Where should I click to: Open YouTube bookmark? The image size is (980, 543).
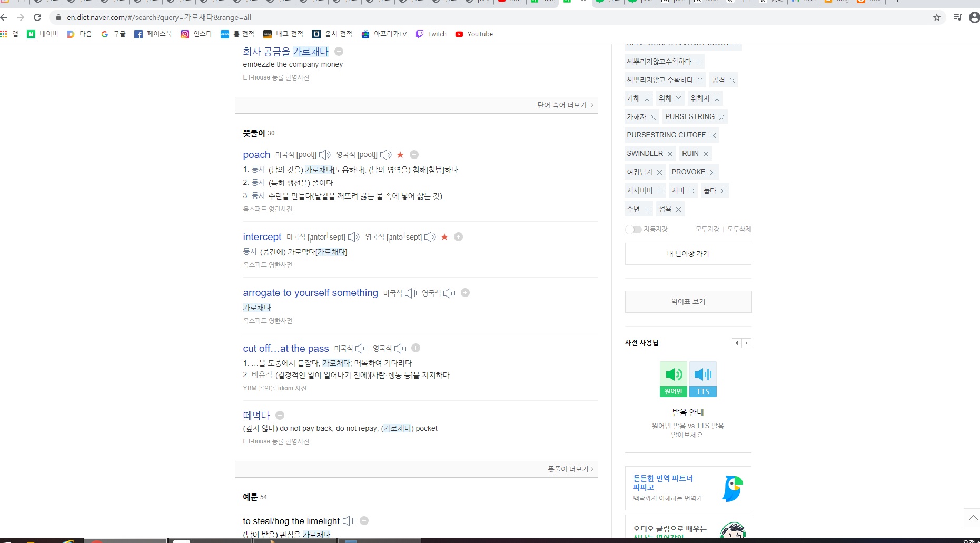(474, 34)
